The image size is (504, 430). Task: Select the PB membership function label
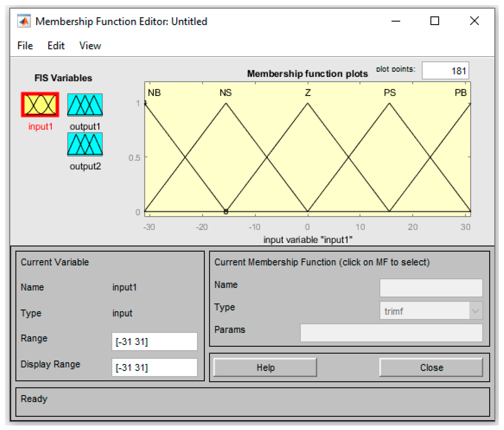pyautogui.click(x=460, y=93)
